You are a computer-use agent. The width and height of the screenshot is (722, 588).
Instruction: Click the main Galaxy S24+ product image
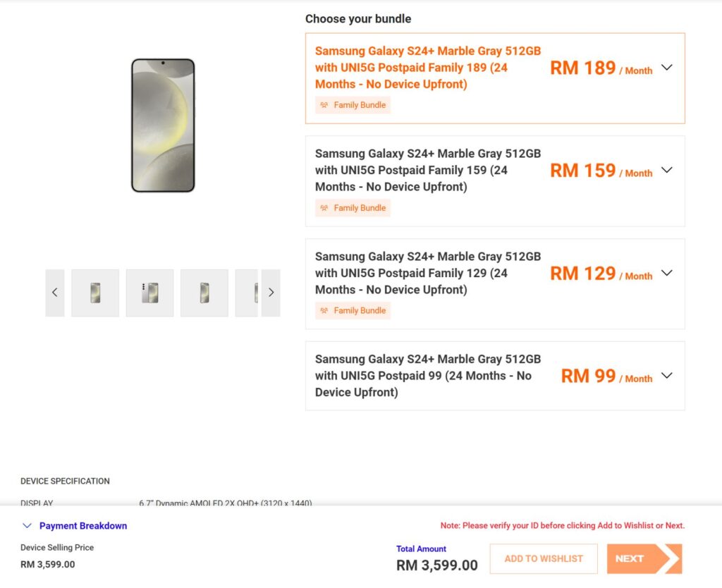click(163, 125)
